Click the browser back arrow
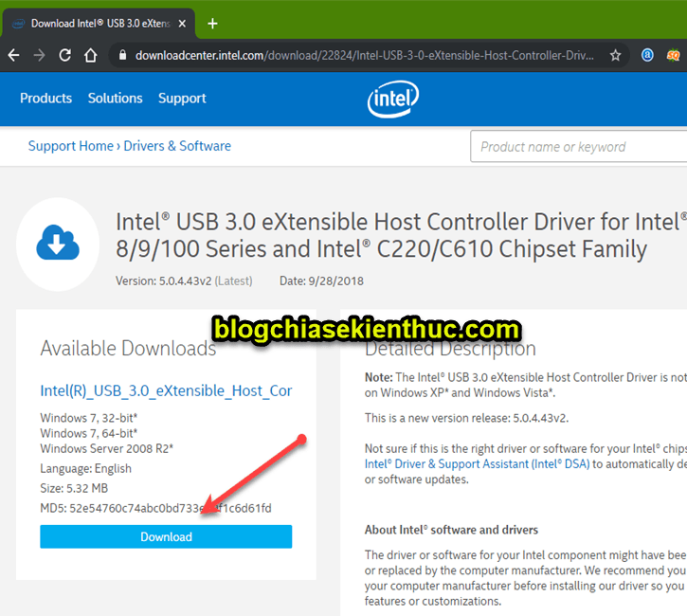687x616 pixels. point(14,55)
